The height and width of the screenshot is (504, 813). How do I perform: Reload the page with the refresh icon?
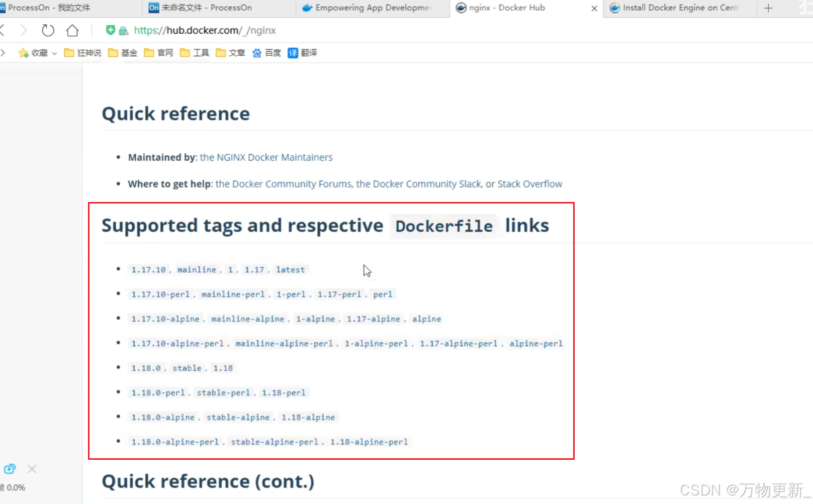48,31
